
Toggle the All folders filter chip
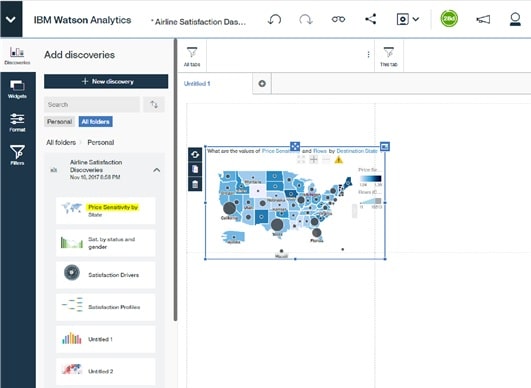pos(95,122)
